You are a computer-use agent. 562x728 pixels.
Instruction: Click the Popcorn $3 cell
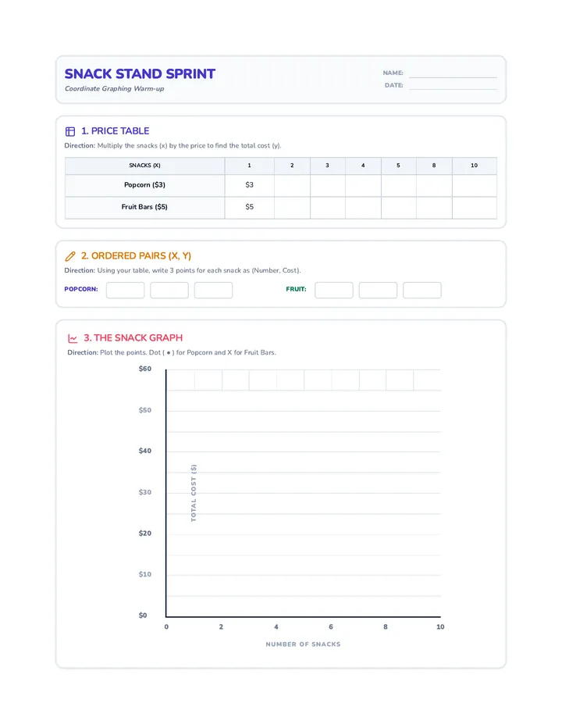pyautogui.click(x=250, y=185)
